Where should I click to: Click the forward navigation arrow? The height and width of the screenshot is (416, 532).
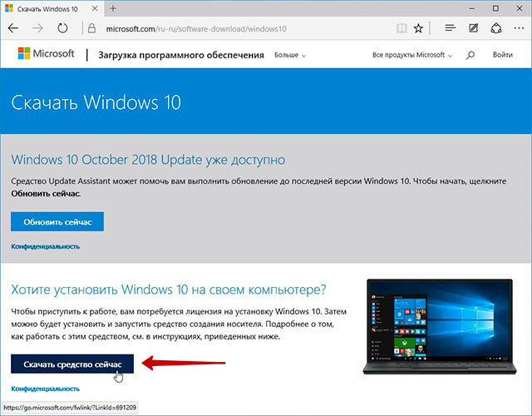pos(37,28)
